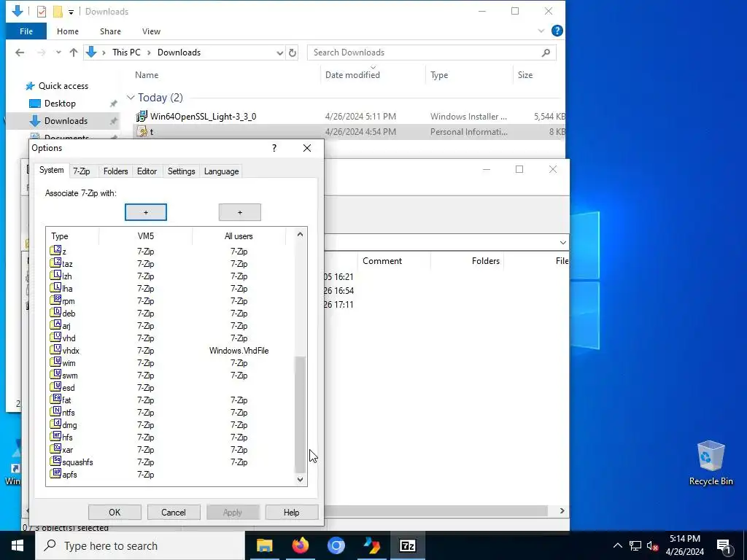Screen dimensions: 747x560
Task: Select the esd type icon
Action: pos(55,386)
